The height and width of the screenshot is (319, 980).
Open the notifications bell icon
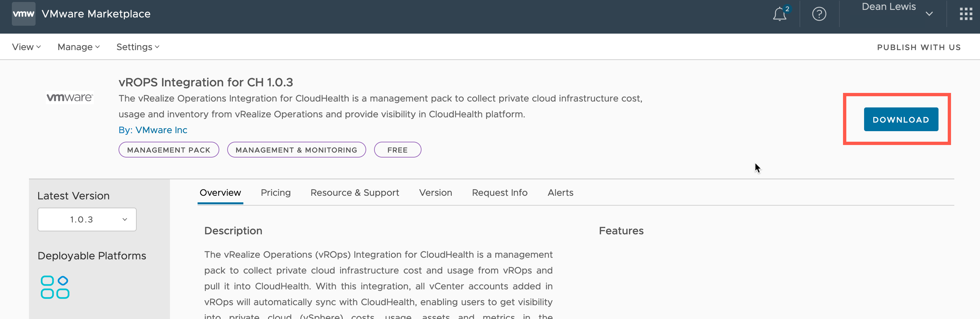click(x=780, y=14)
